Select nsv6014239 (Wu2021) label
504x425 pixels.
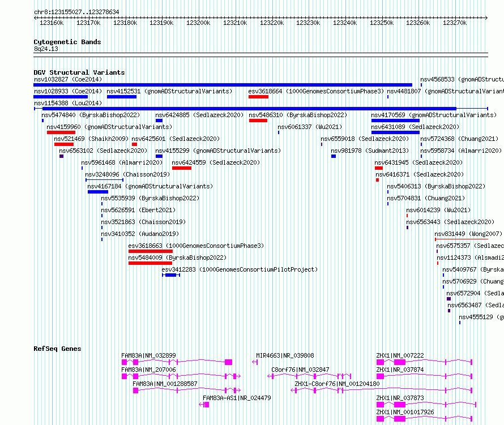[x=438, y=210]
